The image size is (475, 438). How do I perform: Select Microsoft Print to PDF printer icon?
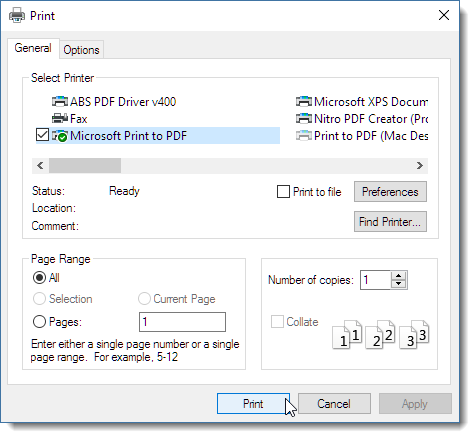pos(60,136)
